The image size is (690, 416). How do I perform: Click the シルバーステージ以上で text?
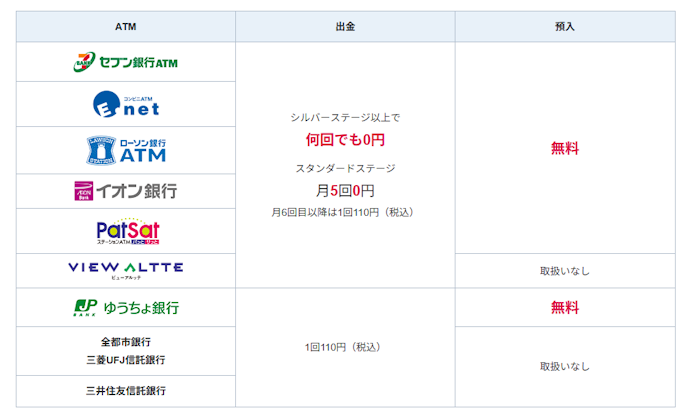point(345,118)
